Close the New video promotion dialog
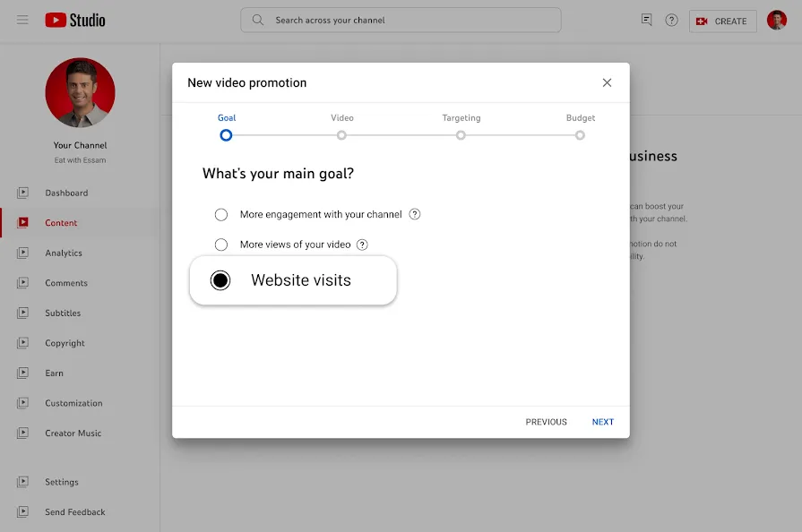 click(607, 82)
